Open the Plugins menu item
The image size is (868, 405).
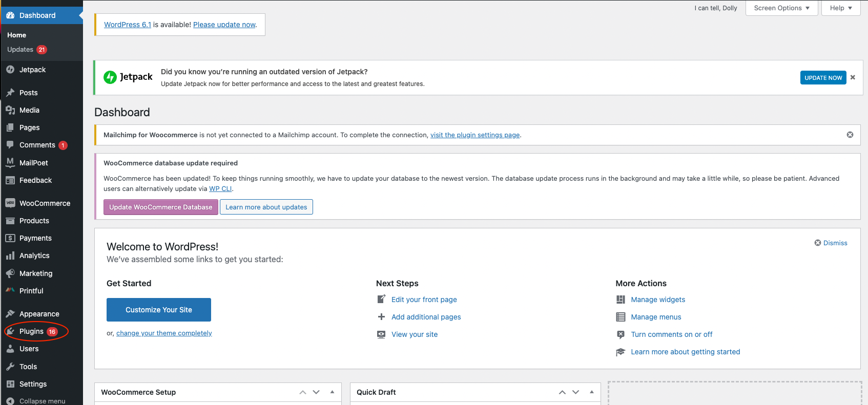click(31, 331)
